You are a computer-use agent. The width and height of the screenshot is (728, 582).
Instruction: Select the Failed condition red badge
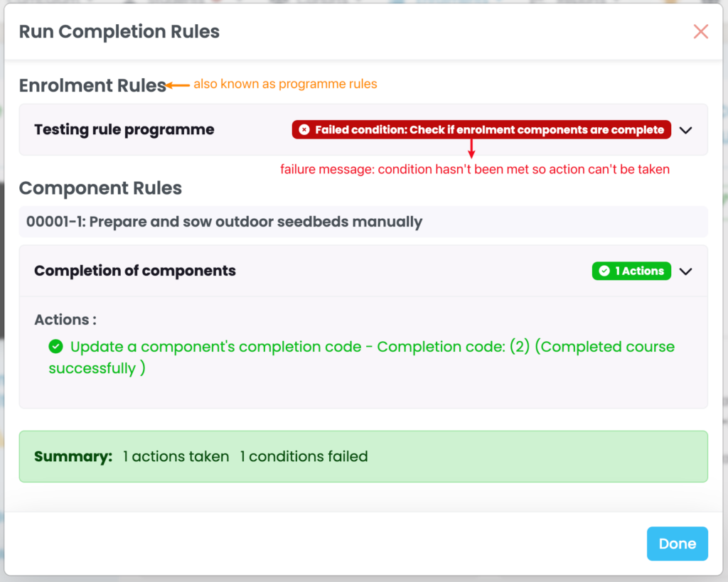coord(481,129)
